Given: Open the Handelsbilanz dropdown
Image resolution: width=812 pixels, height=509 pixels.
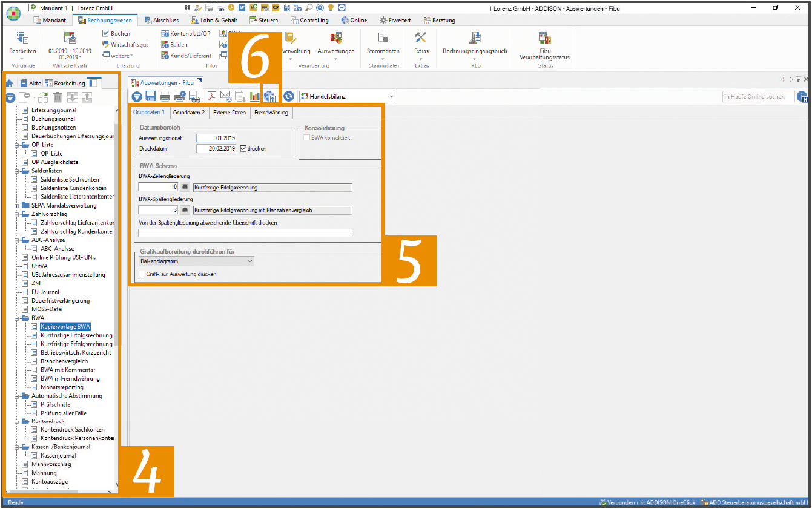Looking at the screenshot, I should (391, 97).
